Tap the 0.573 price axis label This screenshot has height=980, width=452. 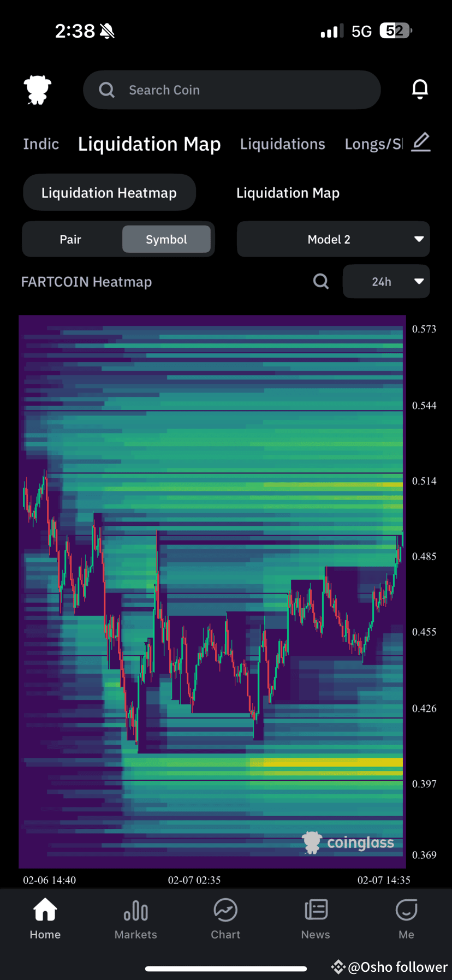click(424, 329)
